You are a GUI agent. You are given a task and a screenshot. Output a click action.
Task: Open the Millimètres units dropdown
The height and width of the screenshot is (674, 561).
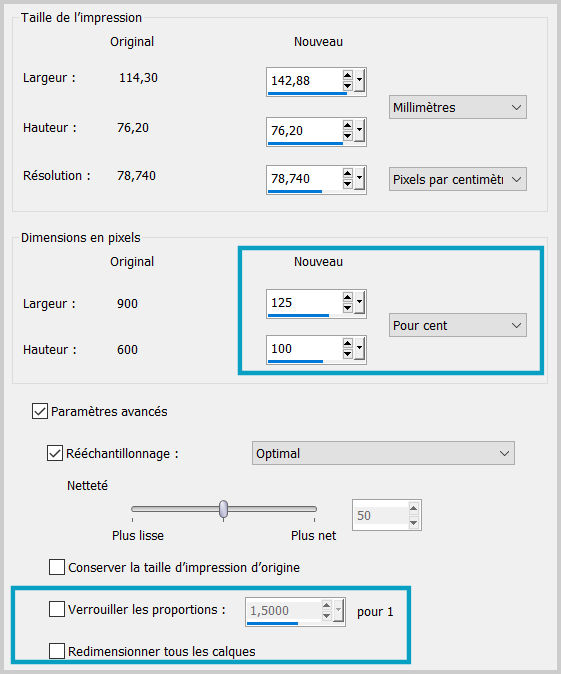click(x=457, y=107)
